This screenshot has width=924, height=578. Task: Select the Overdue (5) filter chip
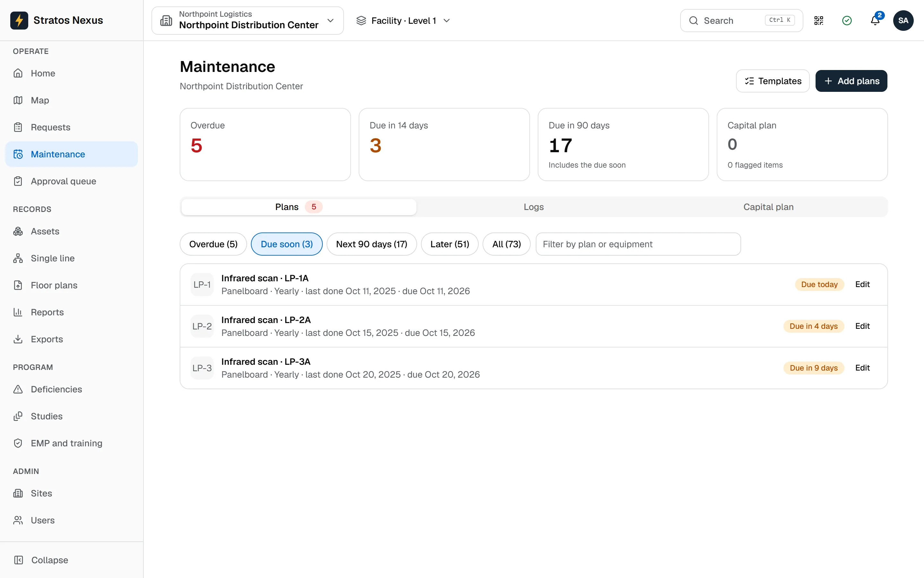[x=213, y=244]
